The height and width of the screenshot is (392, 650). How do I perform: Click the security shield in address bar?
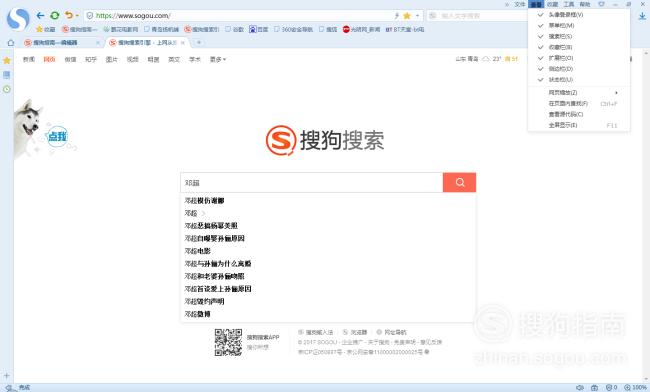tap(90, 16)
